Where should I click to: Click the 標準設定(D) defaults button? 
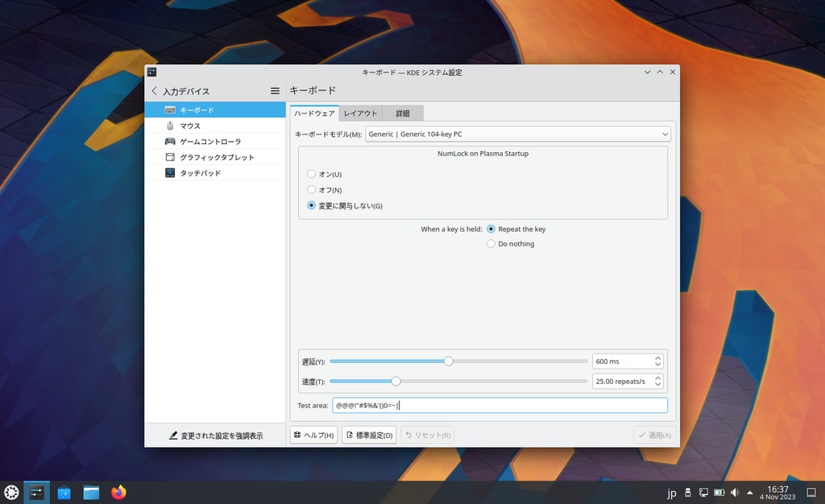369,435
